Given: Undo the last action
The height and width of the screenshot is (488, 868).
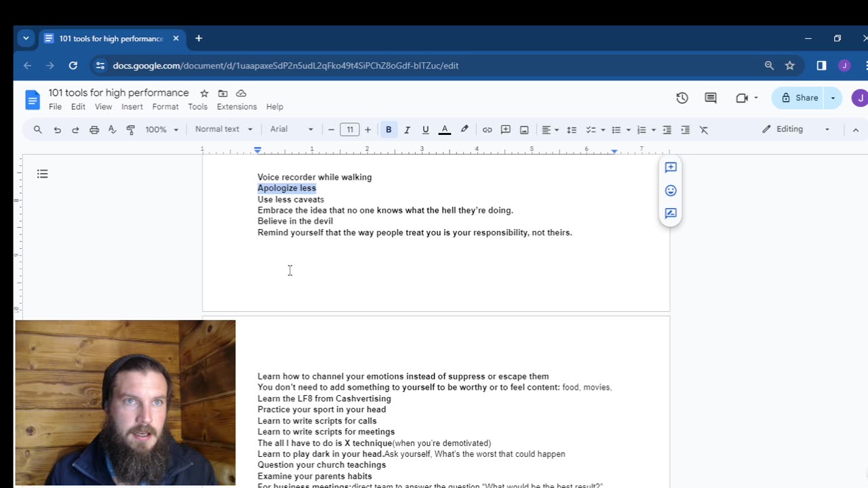Looking at the screenshot, I should coord(57,129).
